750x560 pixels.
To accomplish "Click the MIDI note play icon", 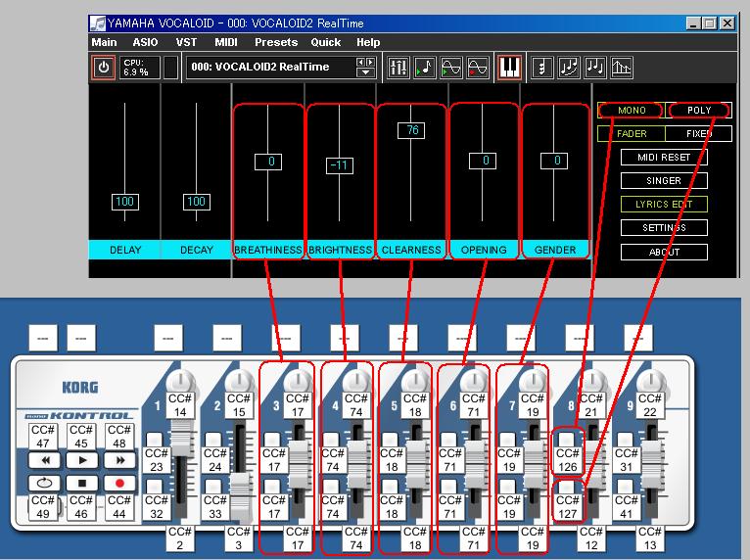I will click(425, 68).
